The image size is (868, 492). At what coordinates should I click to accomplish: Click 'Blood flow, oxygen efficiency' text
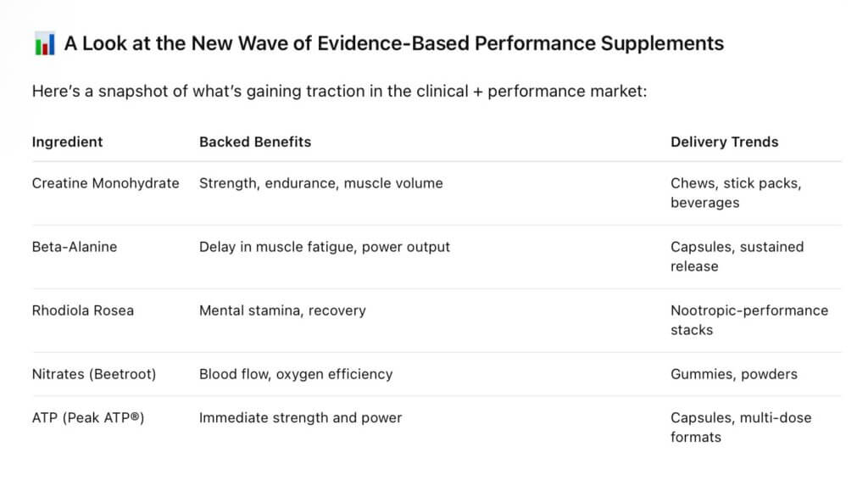[x=296, y=374]
